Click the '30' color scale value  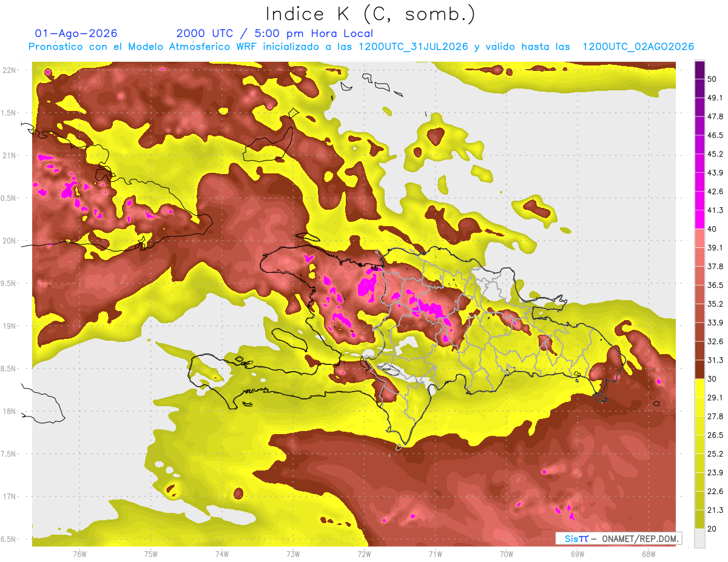click(x=712, y=379)
